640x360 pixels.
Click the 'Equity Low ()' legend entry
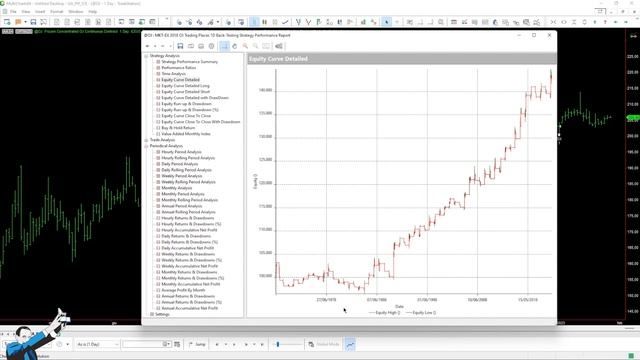pos(421,313)
